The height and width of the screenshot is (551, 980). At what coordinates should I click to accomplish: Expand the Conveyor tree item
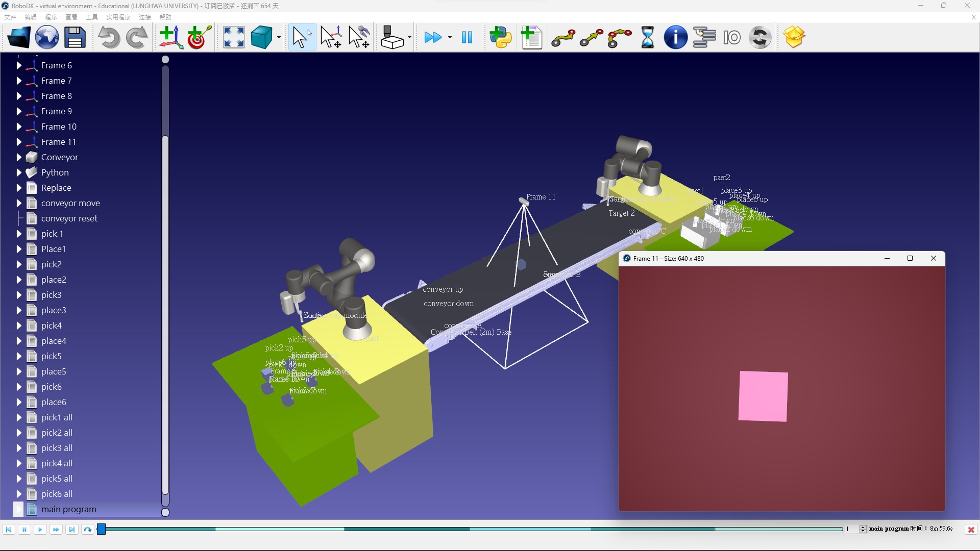click(19, 157)
